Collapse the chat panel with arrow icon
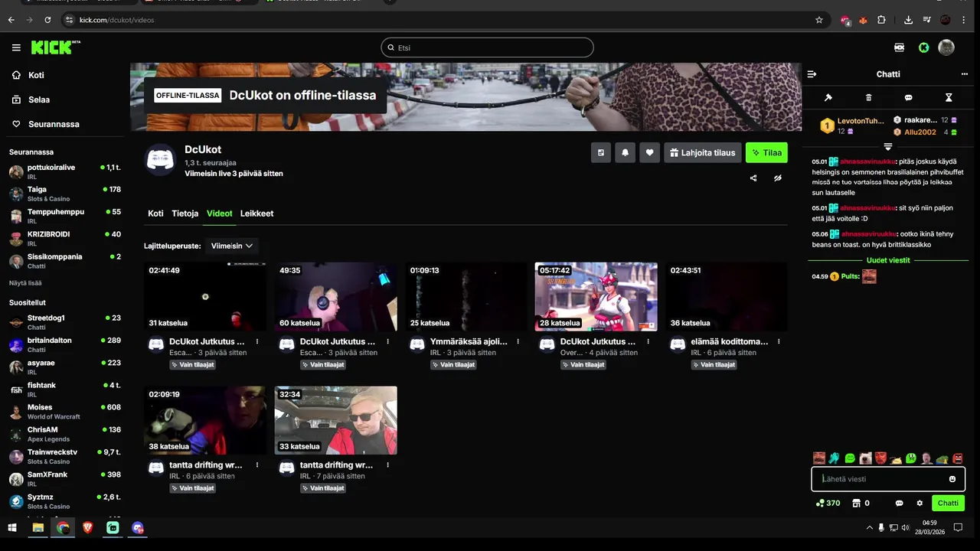Viewport: 980px width, 551px height. pos(812,74)
